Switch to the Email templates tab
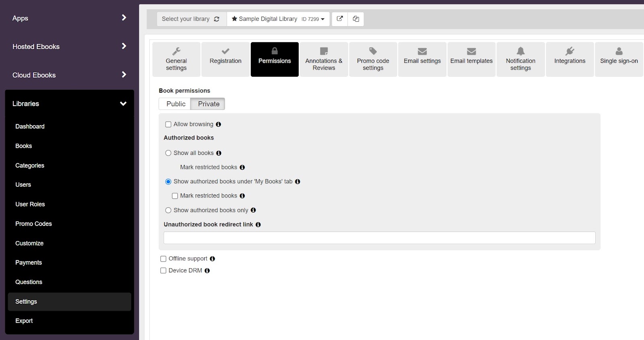644x340 pixels. [x=471, y=60]
